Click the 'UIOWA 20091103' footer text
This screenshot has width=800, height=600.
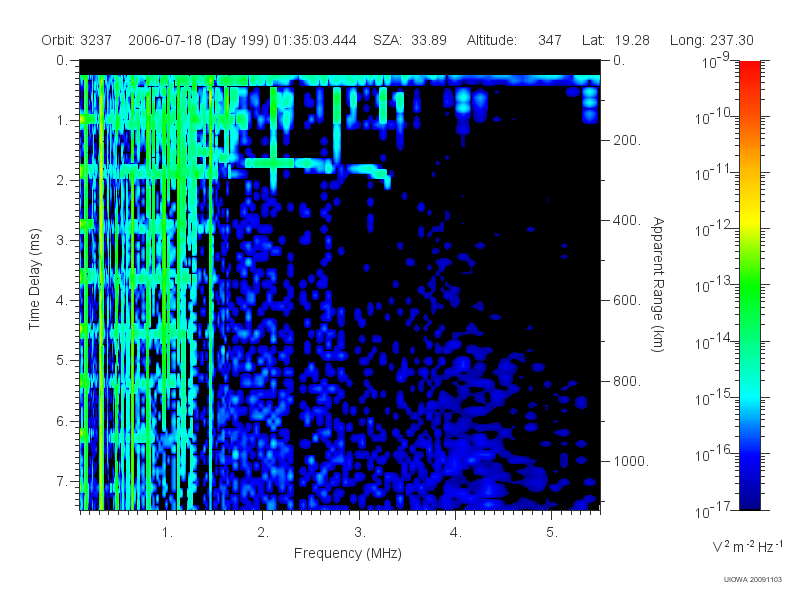pyautogui.click(x=753, y=580)
